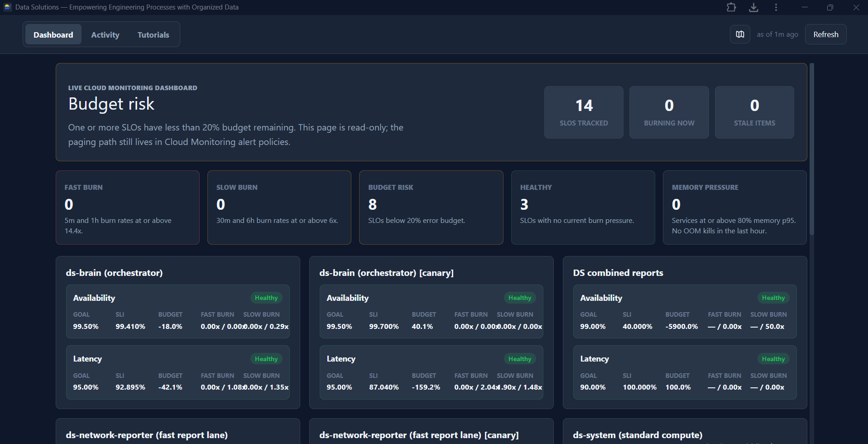Viewport: 868px width, 444px height.
Task: Go to the Tutorials tab
Action: pyautogui.click(x=153, y=35)
